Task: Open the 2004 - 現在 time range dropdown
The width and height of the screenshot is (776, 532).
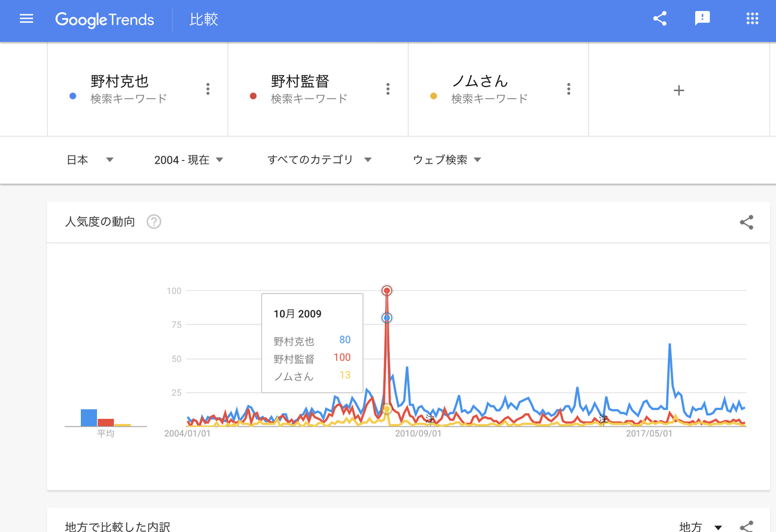Action: [189, 160]
